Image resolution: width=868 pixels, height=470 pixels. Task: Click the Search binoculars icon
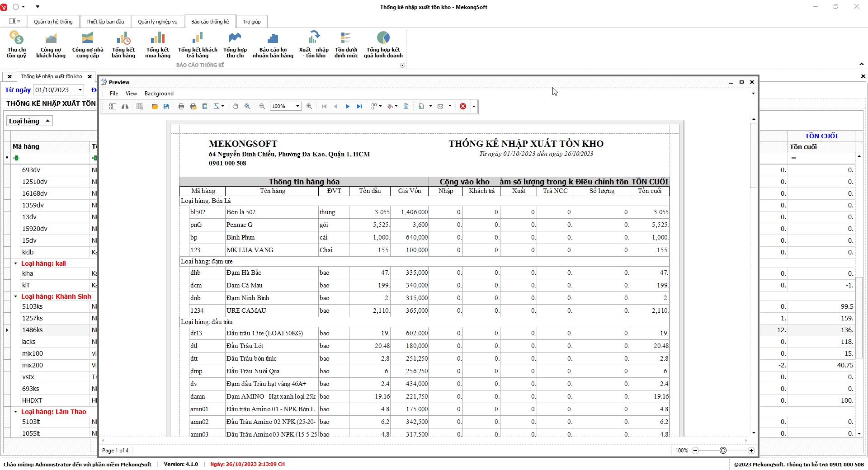pos(125,106)
